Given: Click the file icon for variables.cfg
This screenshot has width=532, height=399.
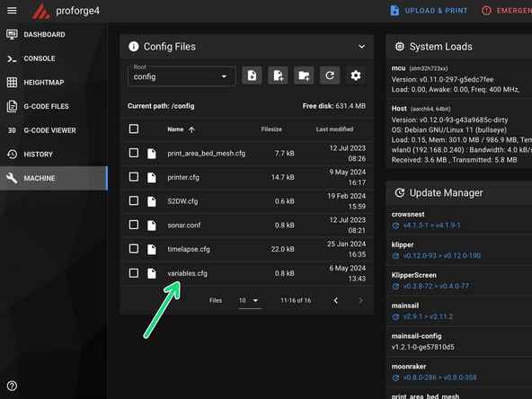Looking at the screenshot, I should pos(152,273).
